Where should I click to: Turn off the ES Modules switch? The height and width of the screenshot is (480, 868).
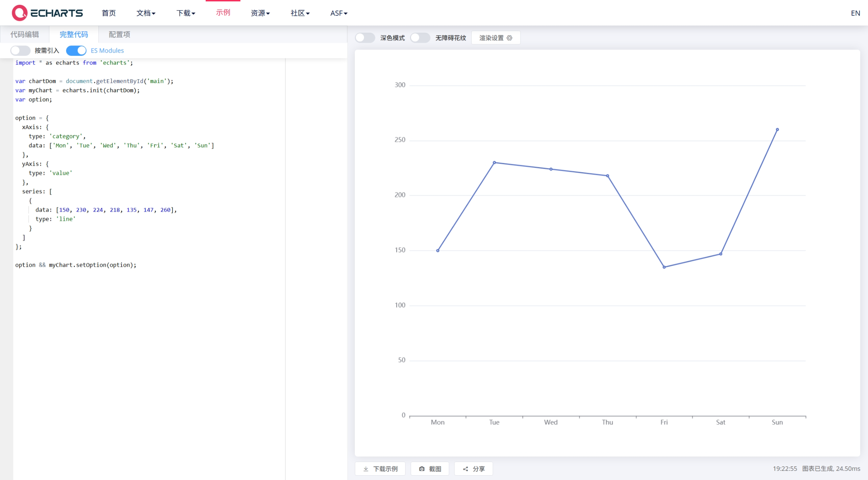(x=76, y=50)
